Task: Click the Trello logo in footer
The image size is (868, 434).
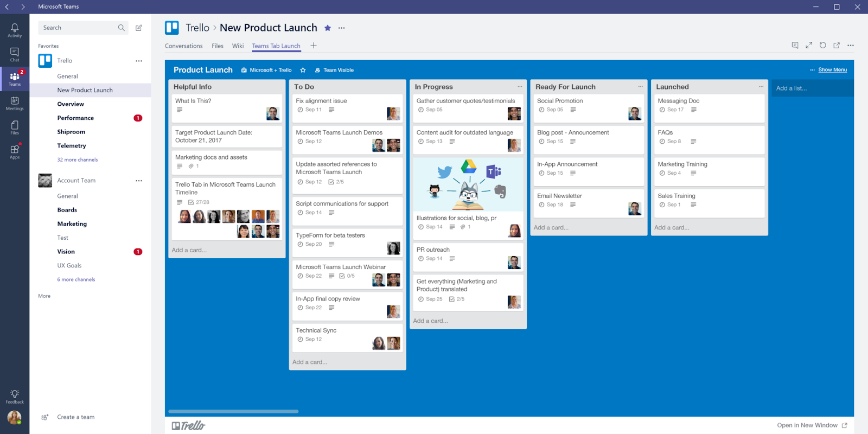Action: 189,426
